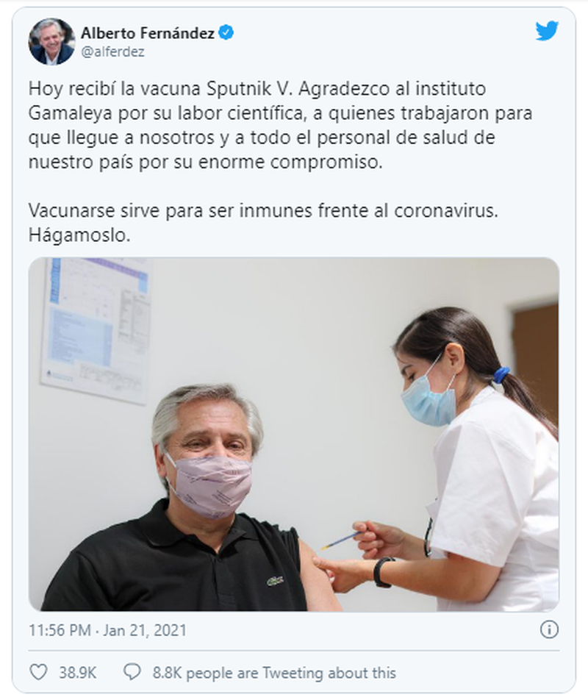Like the tweet with the heart icon
The width and height of the screenshot is (588, 700).
tap(38, 672)
